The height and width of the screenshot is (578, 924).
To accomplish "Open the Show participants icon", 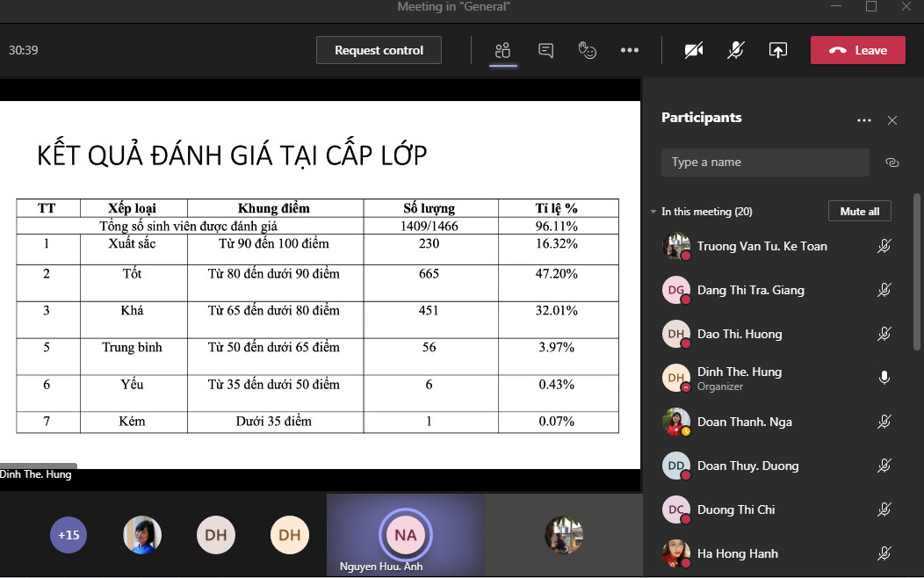I will [502, 50].
